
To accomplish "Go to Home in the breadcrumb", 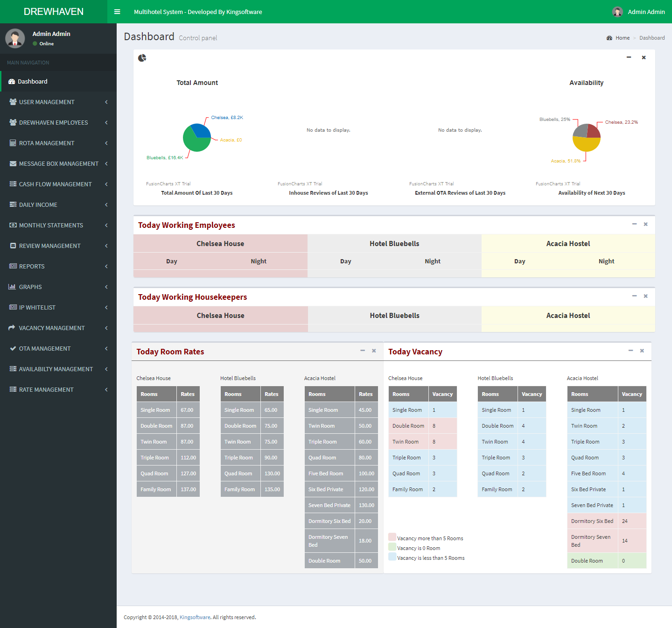I will point(622,38).
